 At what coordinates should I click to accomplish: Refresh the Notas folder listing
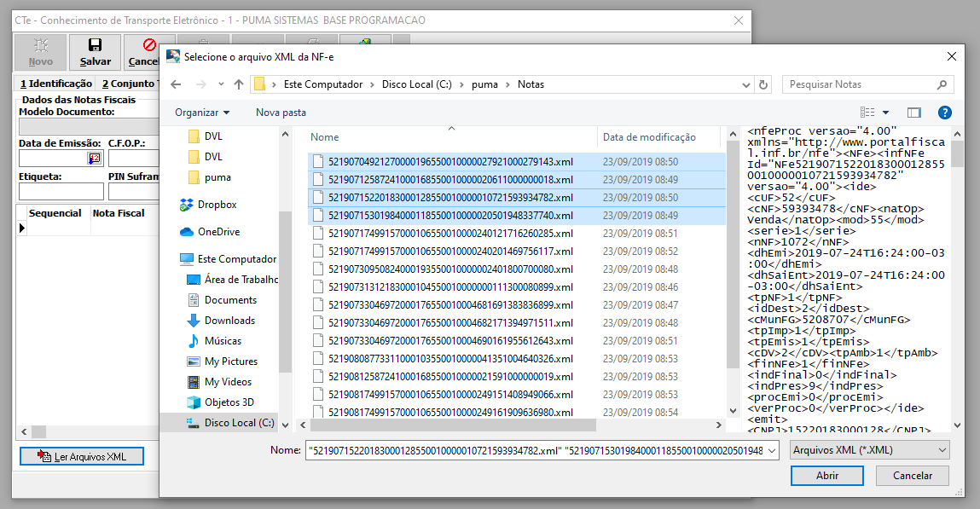pyautogui.click(x=763, y=84)
